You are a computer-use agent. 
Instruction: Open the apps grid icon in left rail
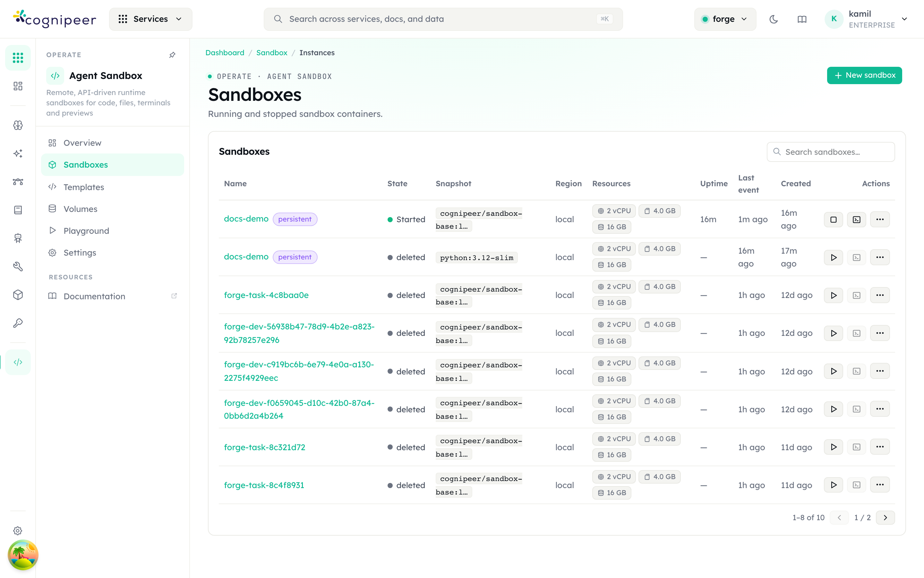click(18, 58)
